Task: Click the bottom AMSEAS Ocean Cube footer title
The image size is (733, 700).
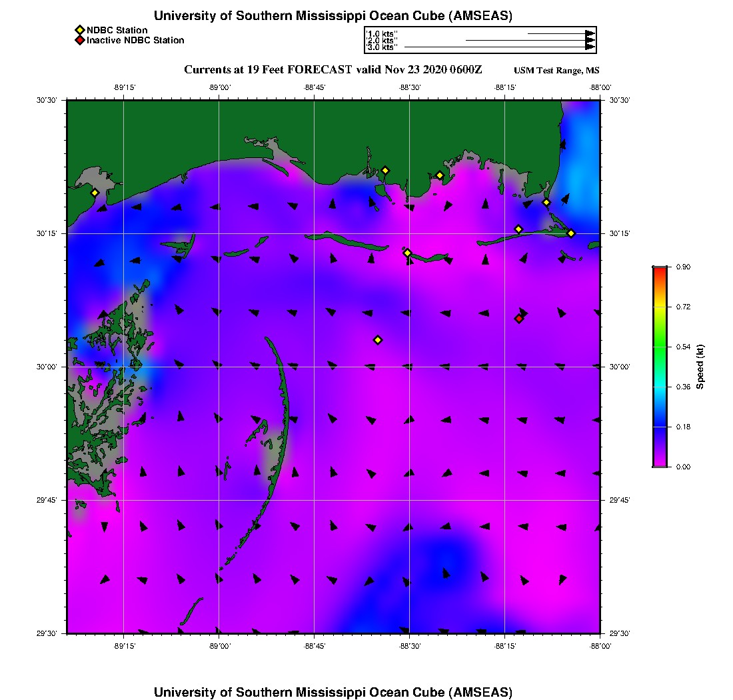Action: [333, 691]
